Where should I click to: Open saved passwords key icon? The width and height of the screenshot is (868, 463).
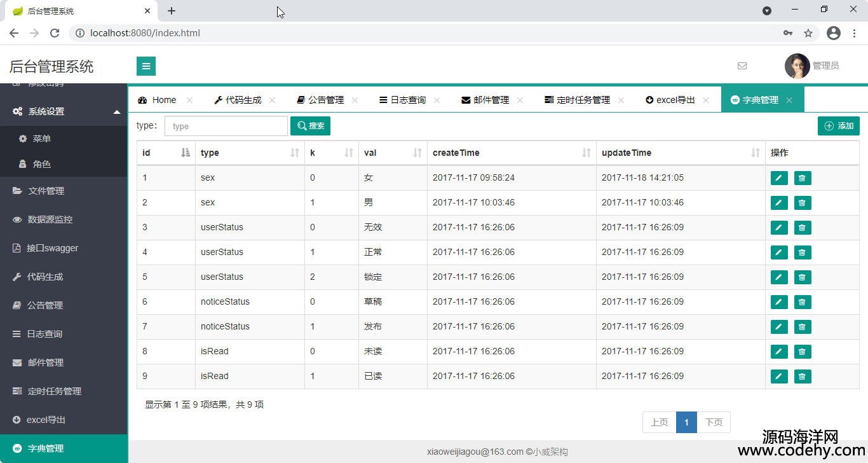click(x=788, y=33)
